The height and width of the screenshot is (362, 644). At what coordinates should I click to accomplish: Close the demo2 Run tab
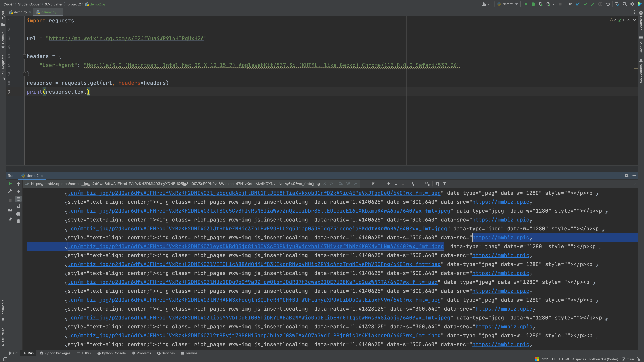tap(42, 176)
